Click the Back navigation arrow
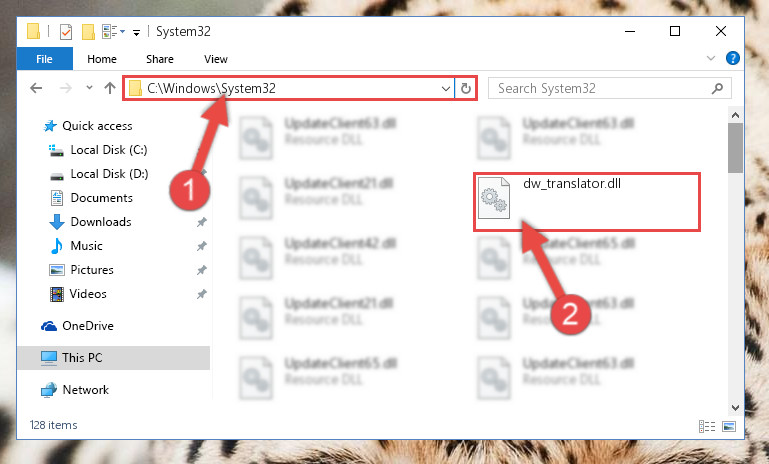Viewport: 769px width, 464px height. pyautogui.click(x=36, y=88)
